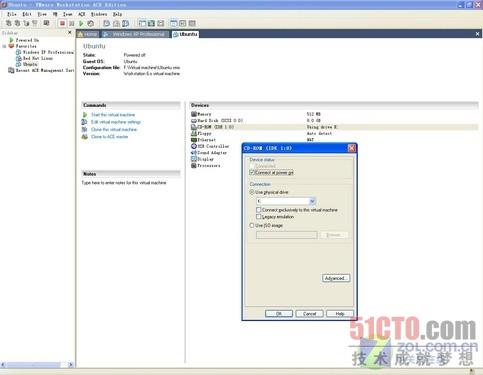The width and height of the screenshot is (483, 375).
Task: Select the Sound Adapter device icon
Action: [194, 153]
